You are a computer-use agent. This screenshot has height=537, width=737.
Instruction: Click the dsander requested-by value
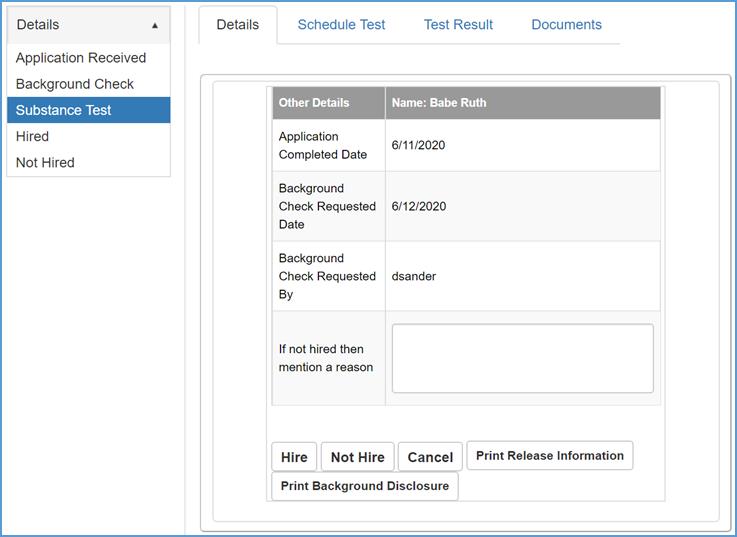click(414, 277)
